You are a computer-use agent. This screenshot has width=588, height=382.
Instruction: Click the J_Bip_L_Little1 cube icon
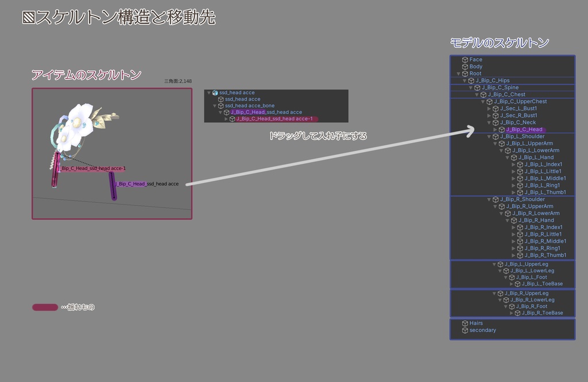pyautogui.click(x=520, y=172)
